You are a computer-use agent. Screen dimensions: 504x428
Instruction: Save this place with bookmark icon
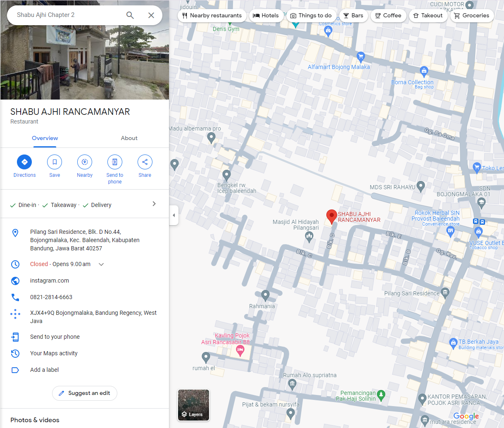tap(55, 162)
